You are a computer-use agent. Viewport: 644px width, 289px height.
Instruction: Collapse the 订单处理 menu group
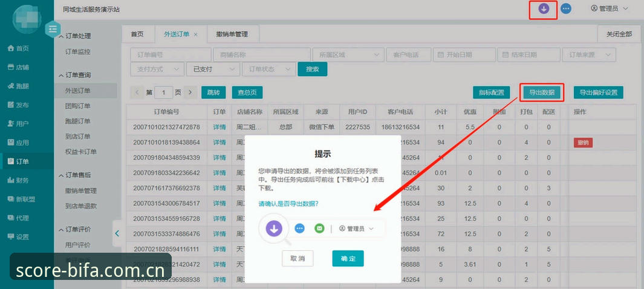pos(75,36)
